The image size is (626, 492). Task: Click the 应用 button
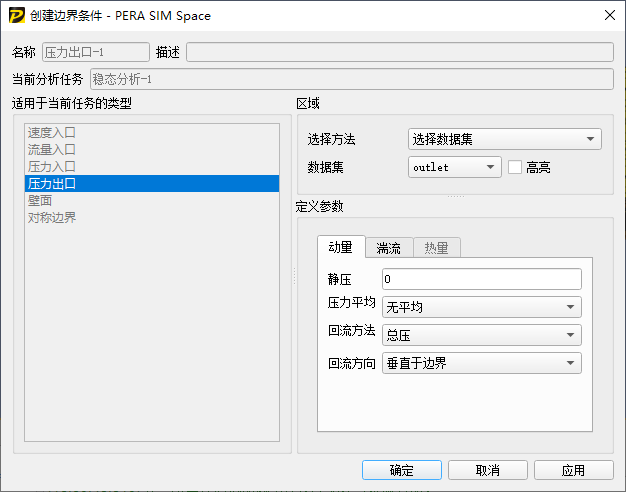574,470
